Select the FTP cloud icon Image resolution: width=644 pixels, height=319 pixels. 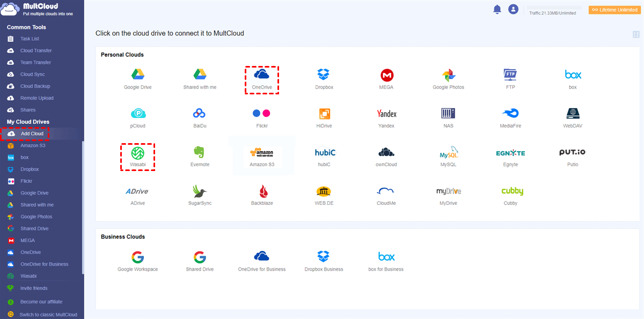pyautogui.click(x=510, y=78)
